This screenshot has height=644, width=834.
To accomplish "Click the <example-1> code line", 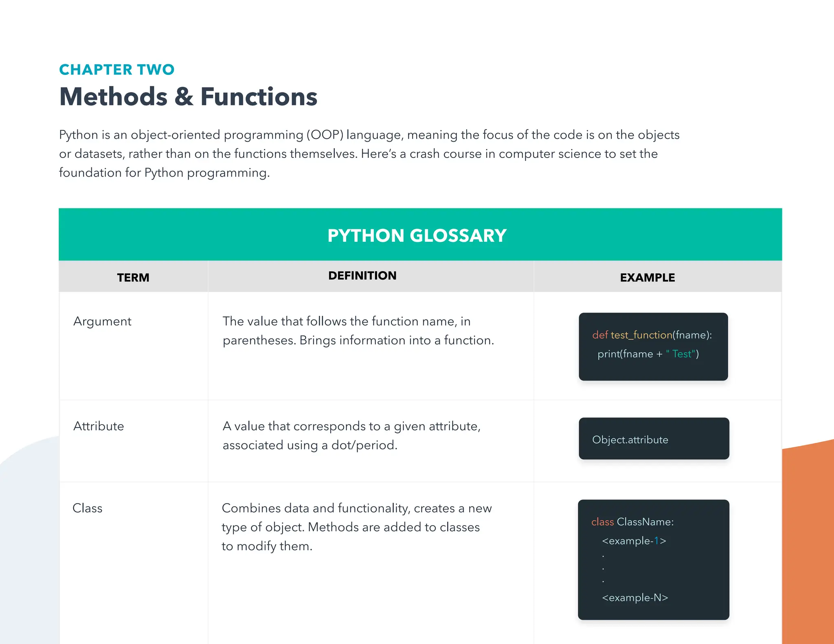I will pos(634,541).
